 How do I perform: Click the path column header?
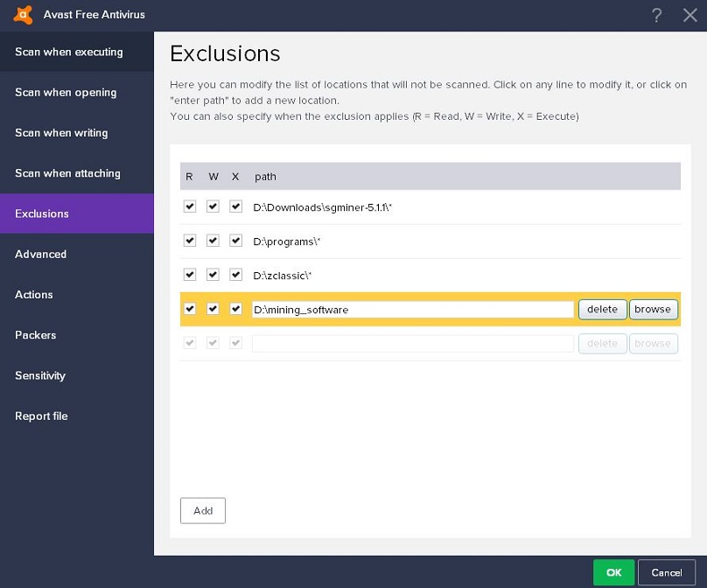(x=265, y=177)
